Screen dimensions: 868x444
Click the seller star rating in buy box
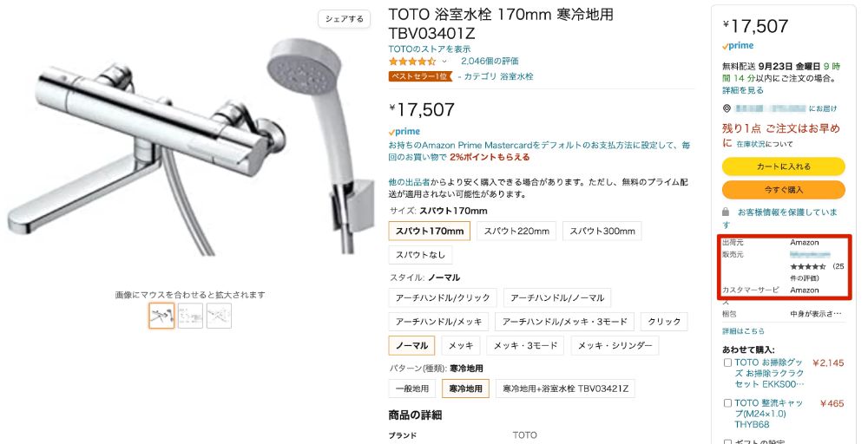point(807,267)
